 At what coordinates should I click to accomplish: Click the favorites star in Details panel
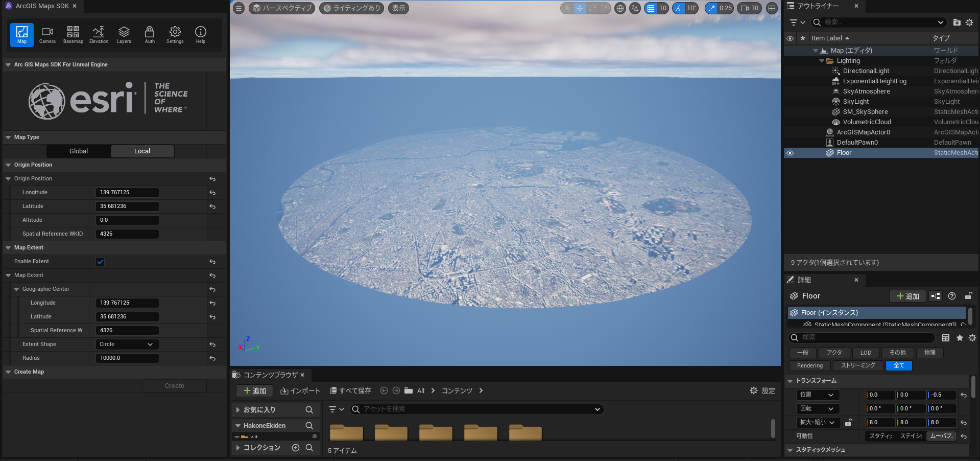960,338
